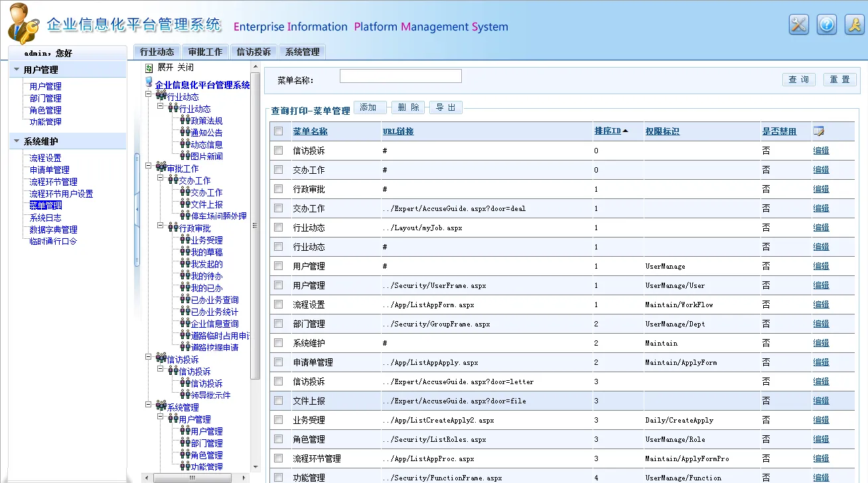Click the 业务受理 node icon in tree
The width and height of the screenshot is (868, 483).
[x=185, y=240]
